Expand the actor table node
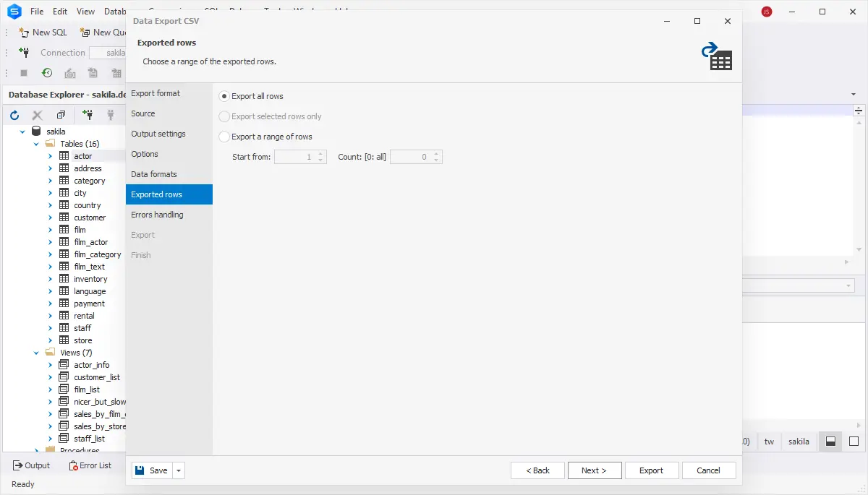 [51, 156]
